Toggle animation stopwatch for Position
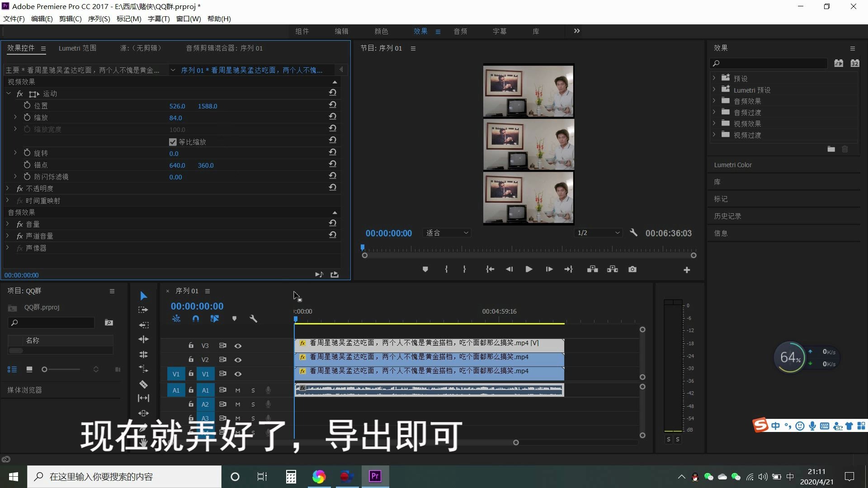The height and width of the screenshot is (488, 868). coord(27,105)
